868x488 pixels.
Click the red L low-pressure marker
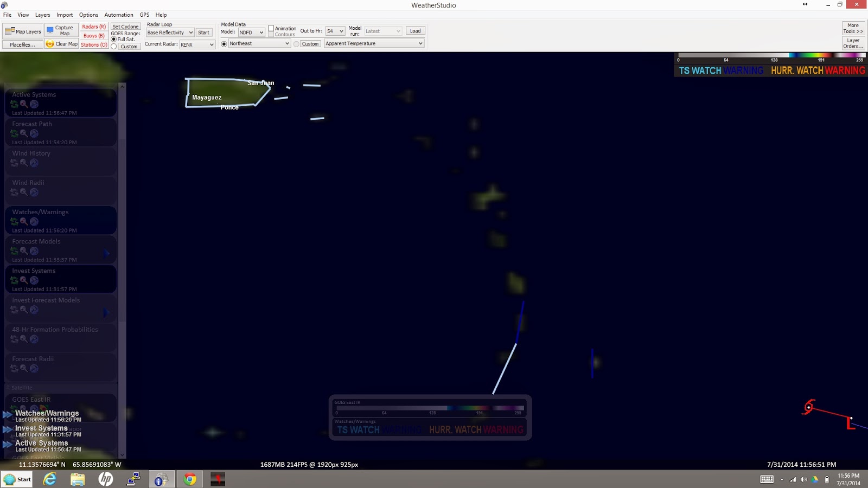pos(851,423)
